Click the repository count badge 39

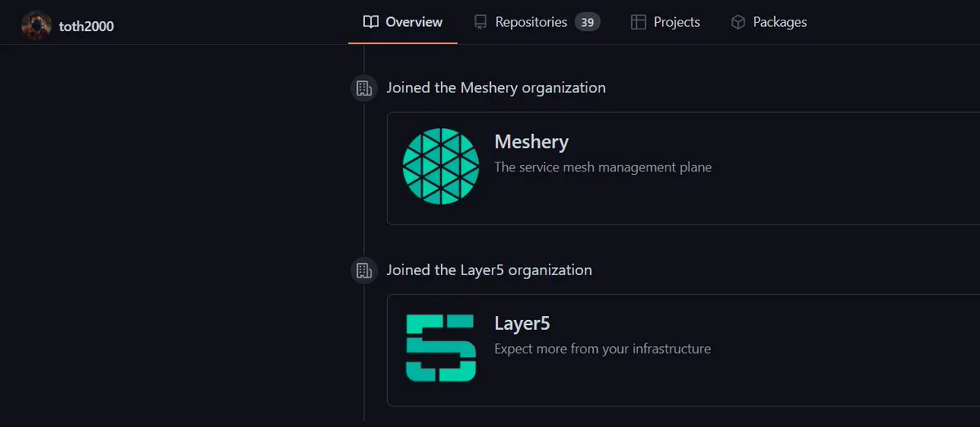pos(587,22)
